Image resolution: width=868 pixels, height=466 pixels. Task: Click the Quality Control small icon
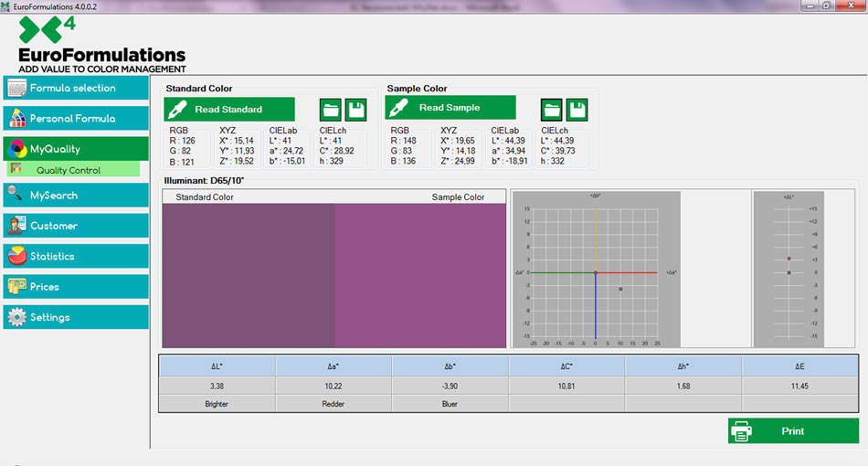pyautogui.click(x=16, y=168)
